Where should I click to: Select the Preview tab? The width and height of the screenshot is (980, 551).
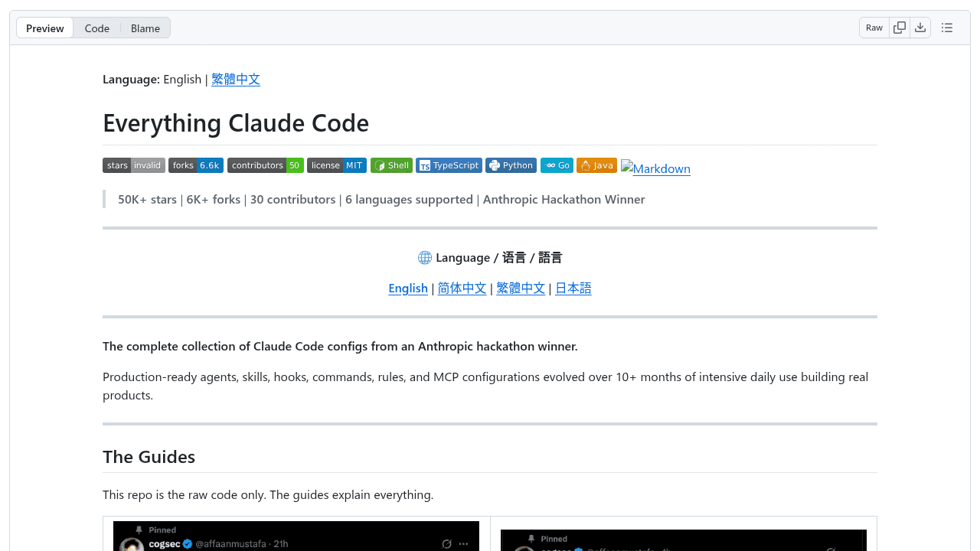[x=44, y=28]
